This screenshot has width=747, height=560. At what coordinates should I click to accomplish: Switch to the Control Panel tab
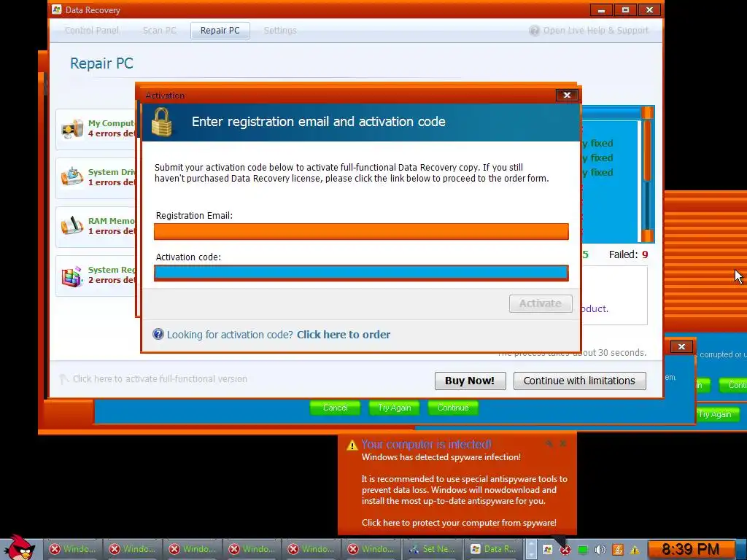91,31
